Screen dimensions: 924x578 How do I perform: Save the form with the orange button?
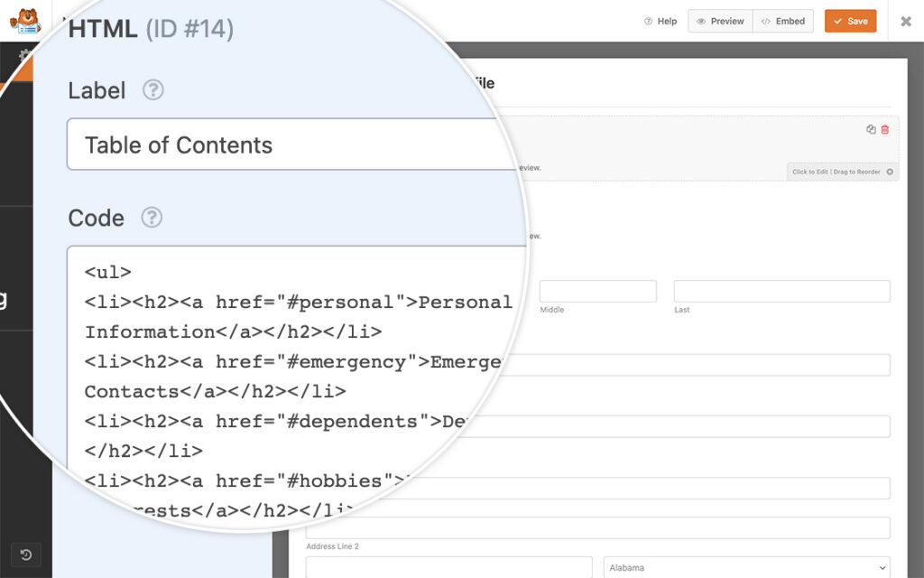850,21
